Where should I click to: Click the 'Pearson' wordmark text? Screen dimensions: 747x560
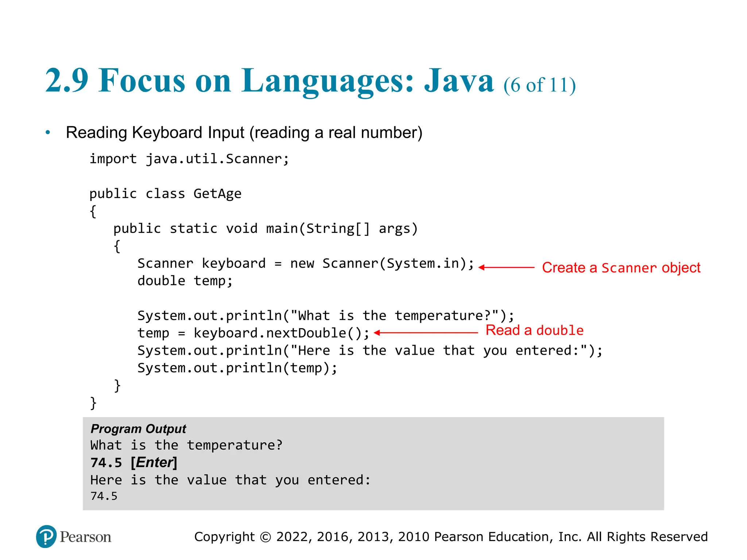(x=86, y=537)
